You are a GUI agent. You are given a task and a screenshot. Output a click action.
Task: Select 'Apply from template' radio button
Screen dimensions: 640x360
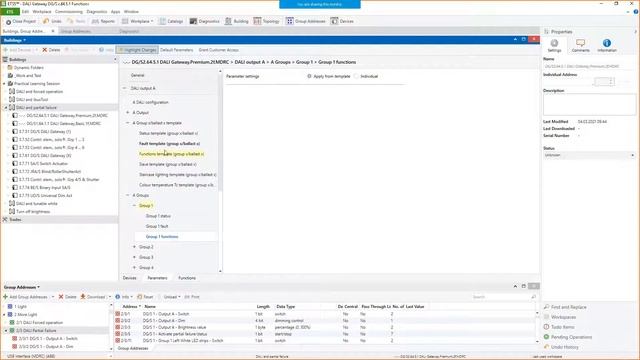pos(309,76)
